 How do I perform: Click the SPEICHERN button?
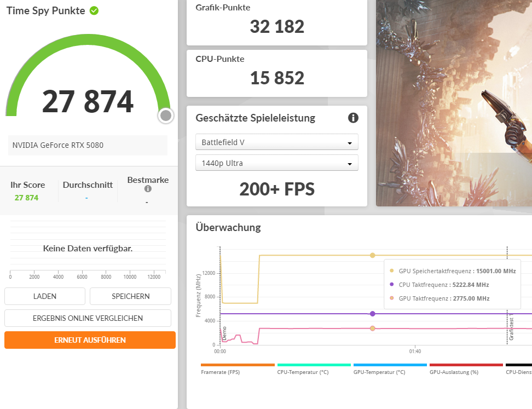131,296
